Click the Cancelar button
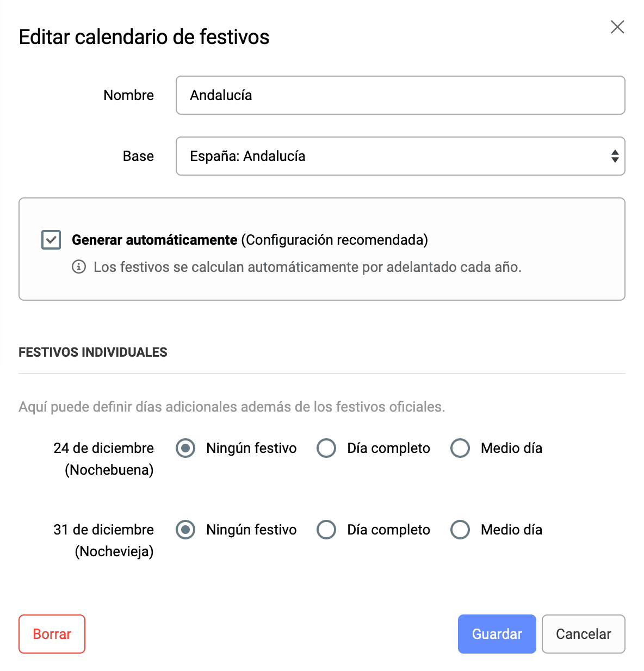Image resolution: width=644 pixels, height=671 pixels. pyautogui.click(x=583, y=634)
